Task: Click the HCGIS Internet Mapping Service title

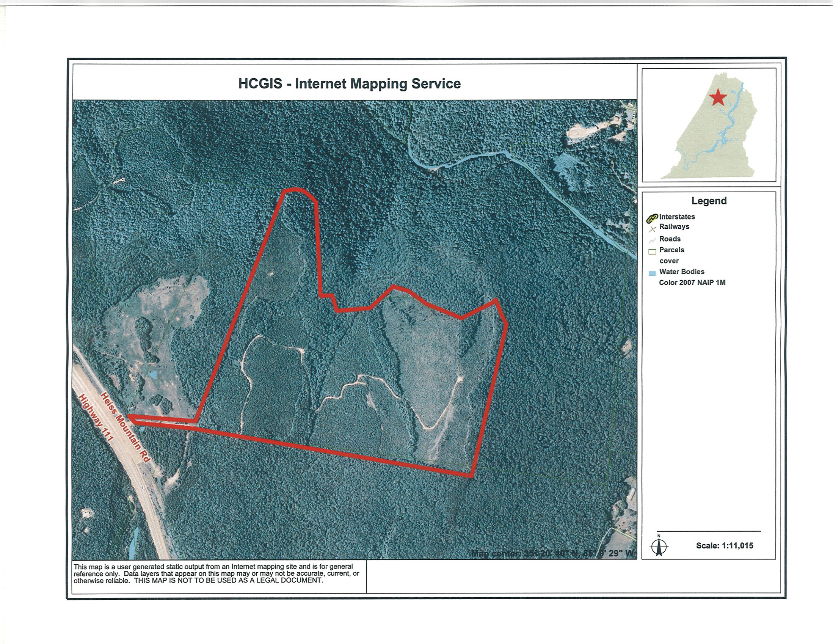Action: 349,83
